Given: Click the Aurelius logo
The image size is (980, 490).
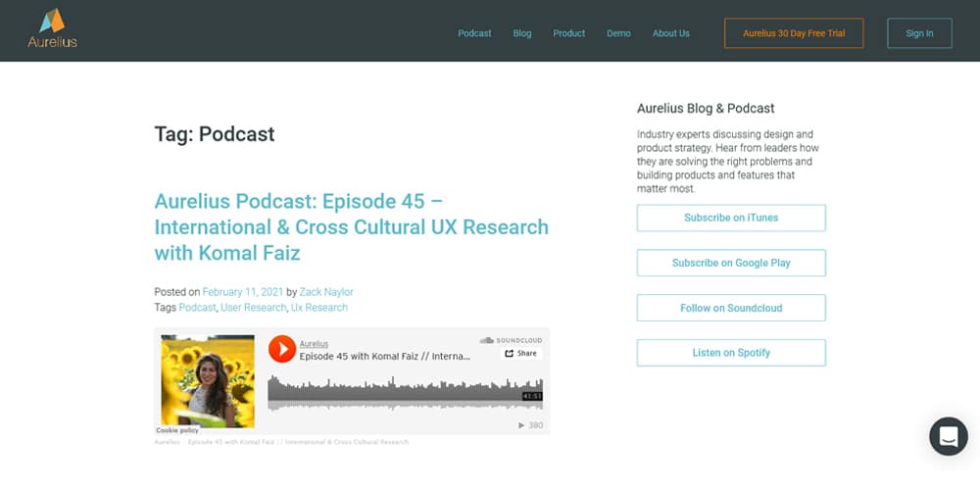Looking at the screenshot, I should (x=53, y=28).
